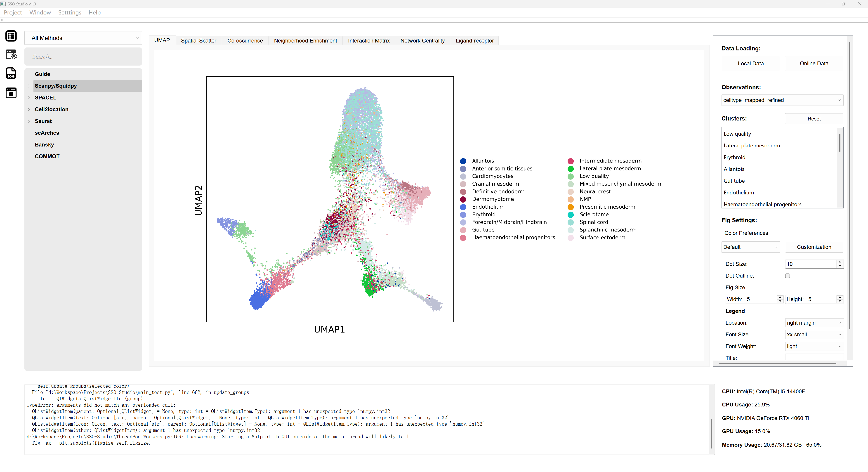
Task: Increase Dot Size with up arrow
Action: point(840,262)
